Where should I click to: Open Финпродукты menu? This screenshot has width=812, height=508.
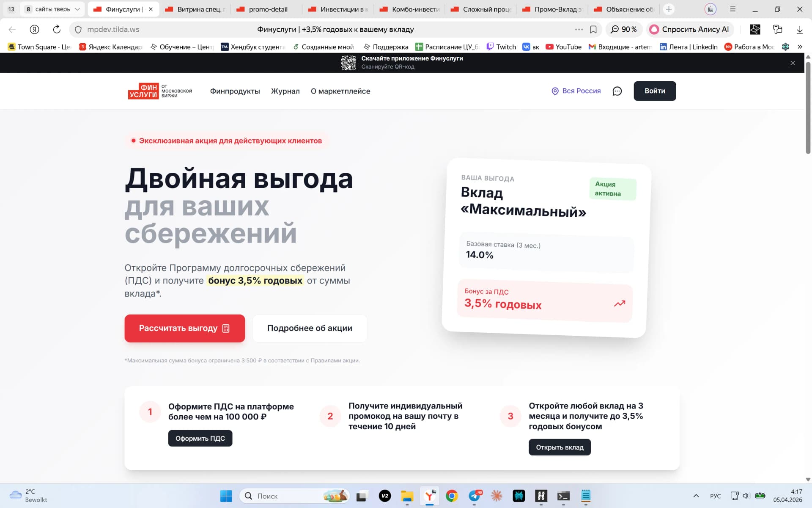pos(235,91)
